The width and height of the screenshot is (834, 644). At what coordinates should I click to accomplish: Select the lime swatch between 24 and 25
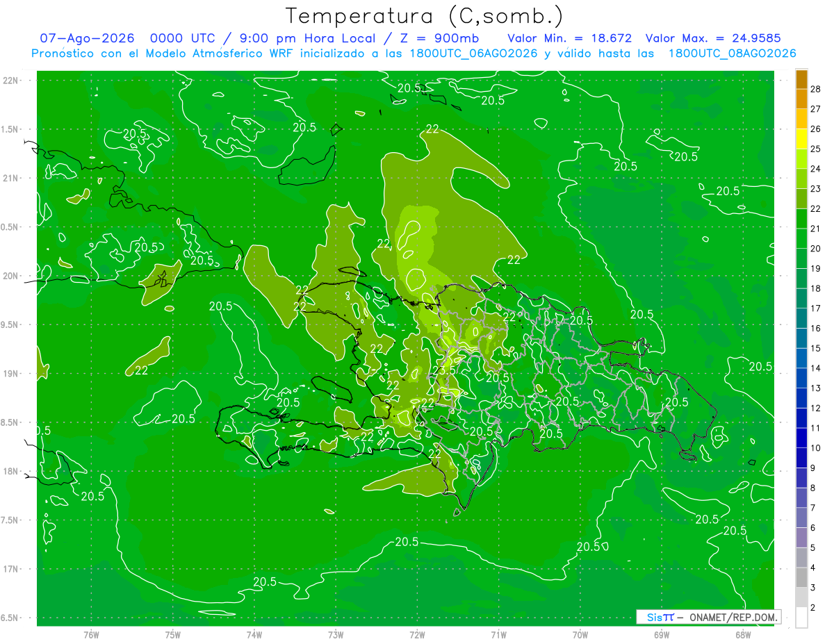(x=801, y=158)
